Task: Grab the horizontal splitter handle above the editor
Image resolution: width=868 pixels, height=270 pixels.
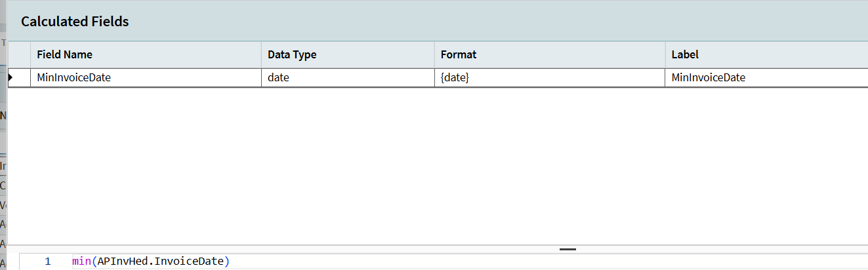Action: pos(568,249)
